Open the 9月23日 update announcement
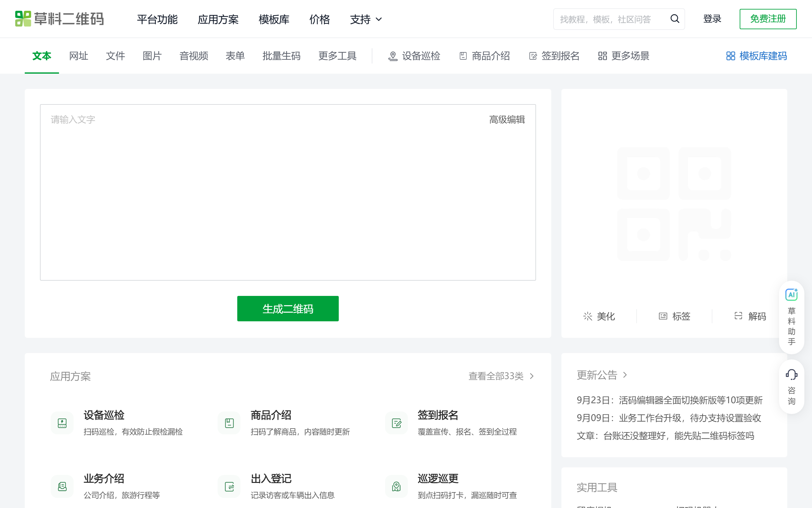This screenshot has height=508, width=812. click(670, 400)
